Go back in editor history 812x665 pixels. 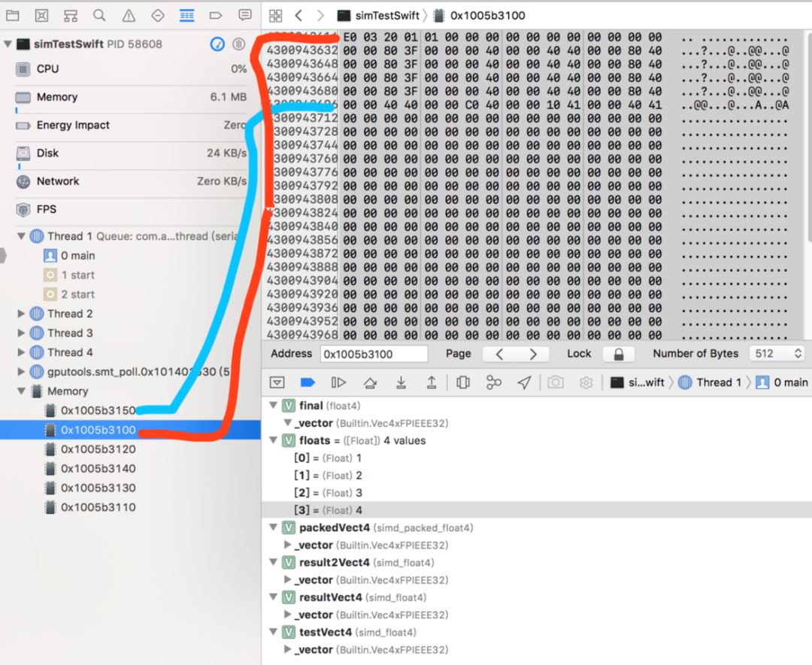298,16
